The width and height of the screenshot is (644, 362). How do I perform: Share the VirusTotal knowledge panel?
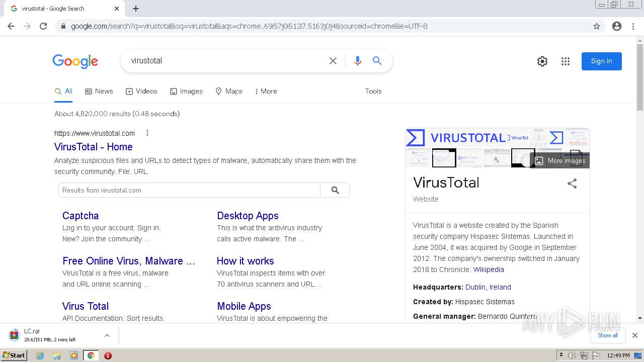coord(572,184)
